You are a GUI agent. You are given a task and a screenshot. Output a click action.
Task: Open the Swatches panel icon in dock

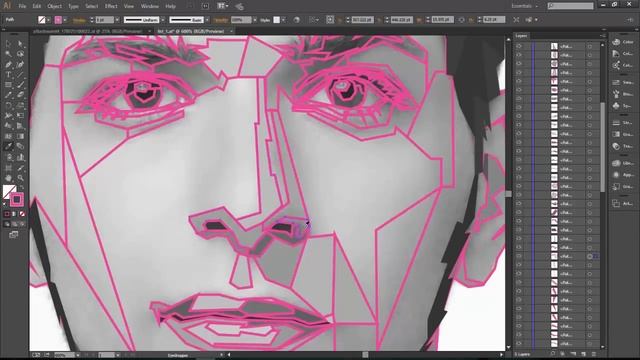coord(616,83)
